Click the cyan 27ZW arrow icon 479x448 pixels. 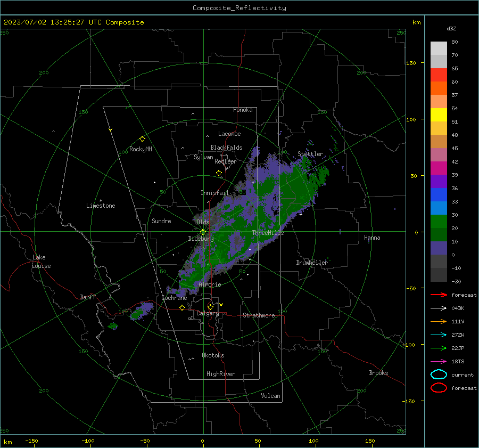(x=439, y=335)
